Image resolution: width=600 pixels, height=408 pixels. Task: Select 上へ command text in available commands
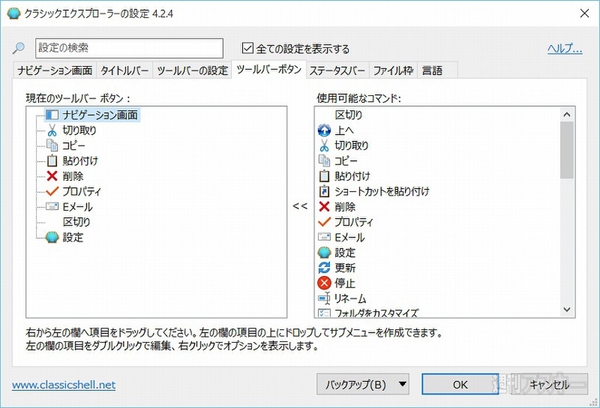pyautogui.click(x=344, y=131)
